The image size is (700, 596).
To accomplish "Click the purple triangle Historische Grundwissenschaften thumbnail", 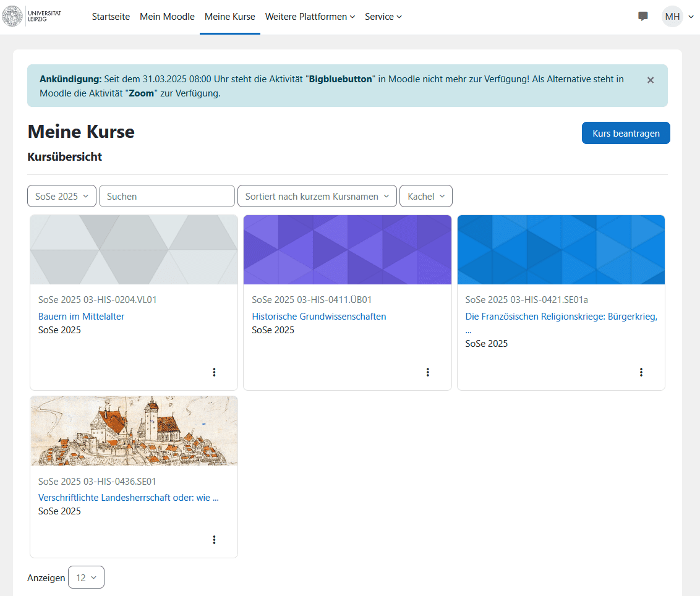I will (348, 250).
